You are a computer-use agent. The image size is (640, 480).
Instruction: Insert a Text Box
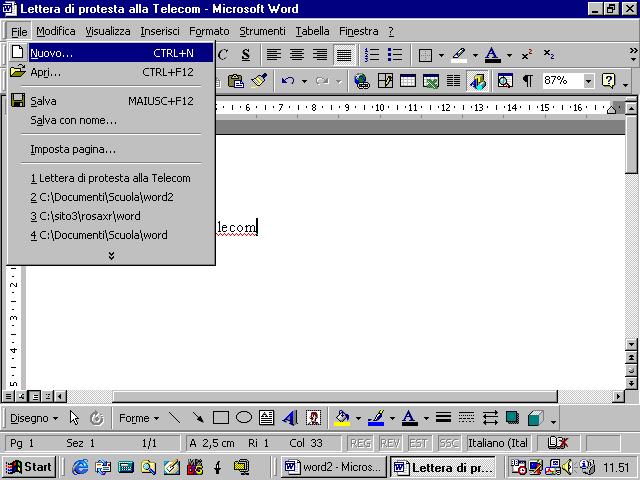(267, 418)
